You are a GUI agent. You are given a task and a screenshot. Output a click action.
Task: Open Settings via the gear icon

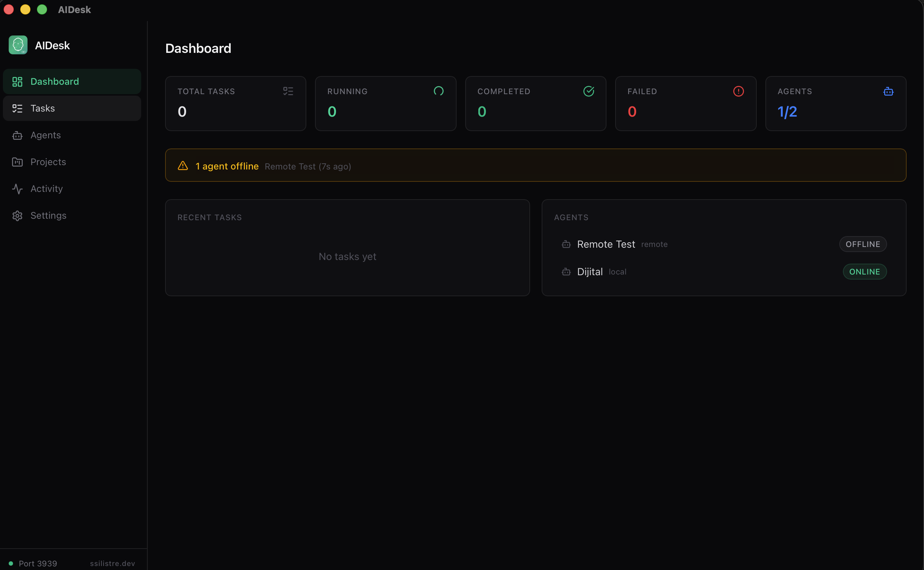(17, 215)
